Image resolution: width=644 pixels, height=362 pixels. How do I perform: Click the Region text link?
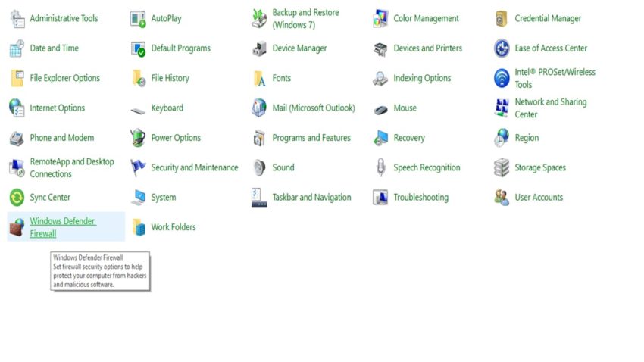point(527,138)
